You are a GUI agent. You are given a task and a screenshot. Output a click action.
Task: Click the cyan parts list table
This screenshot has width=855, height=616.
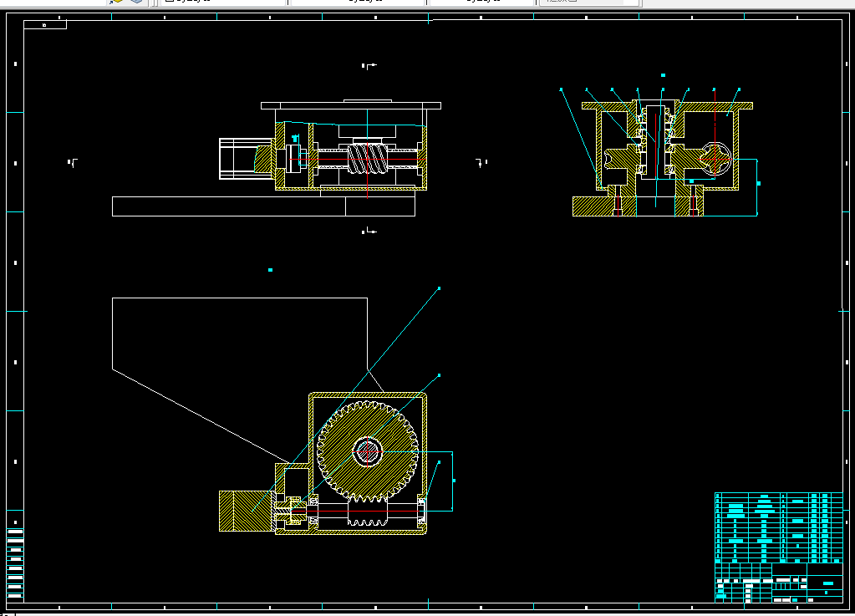click(779, 527)
